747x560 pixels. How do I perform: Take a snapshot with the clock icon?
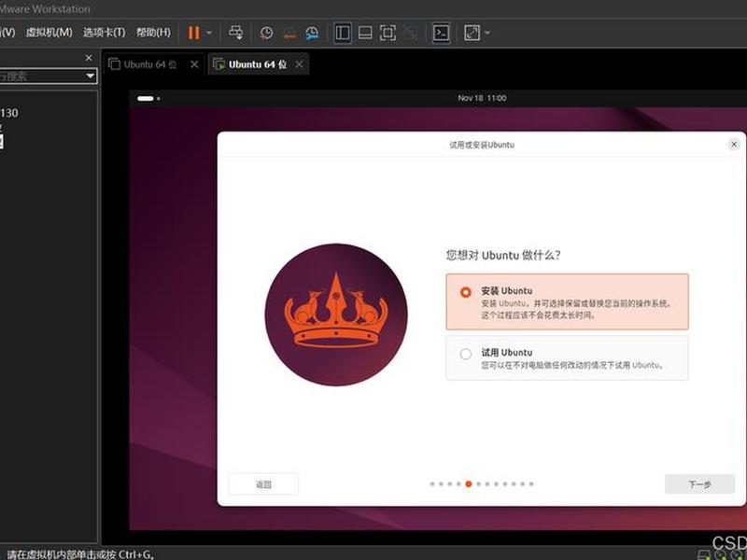(x=266, y=33)
